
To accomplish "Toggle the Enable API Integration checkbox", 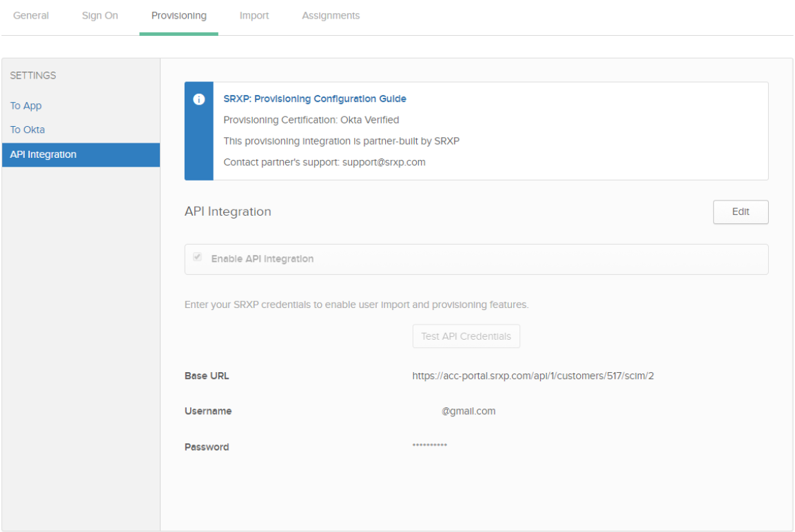I will [x=198, y=258].
